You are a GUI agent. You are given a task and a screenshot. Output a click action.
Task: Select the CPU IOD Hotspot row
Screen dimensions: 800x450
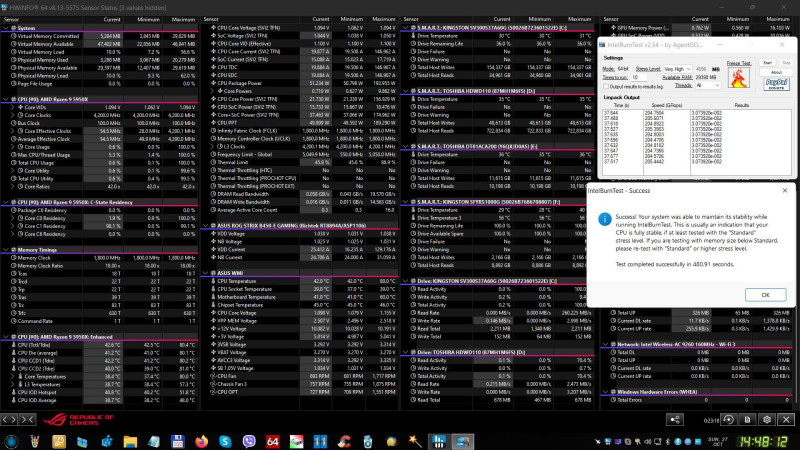pos(99,392)
